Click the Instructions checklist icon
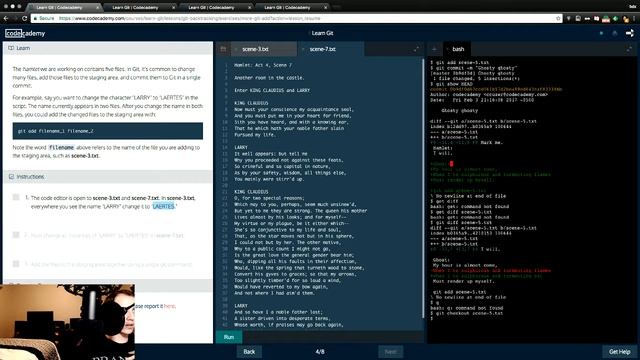The width and height of the screenshot is (640, 360). coord(11,177)
